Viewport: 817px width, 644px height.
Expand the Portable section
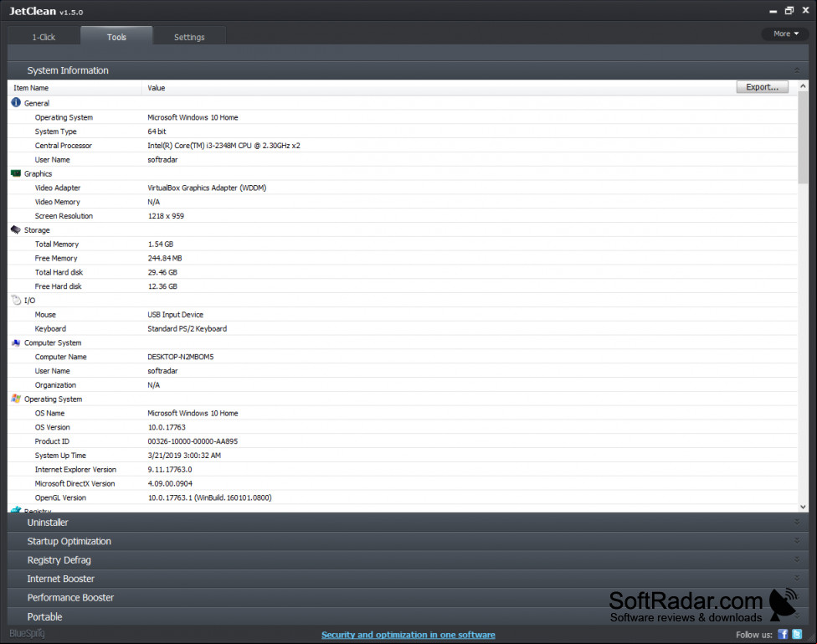tap(408, 616)
